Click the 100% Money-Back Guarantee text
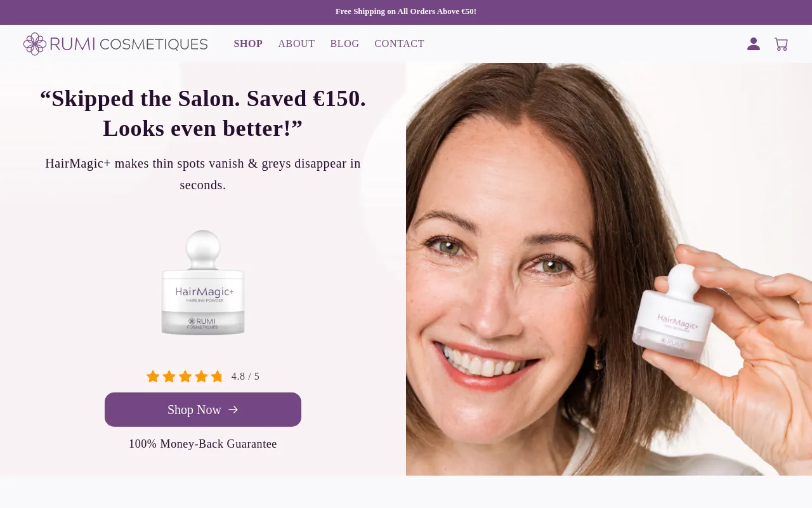The image size is (812, 508). pyautogui.click(x=203, y=444)
